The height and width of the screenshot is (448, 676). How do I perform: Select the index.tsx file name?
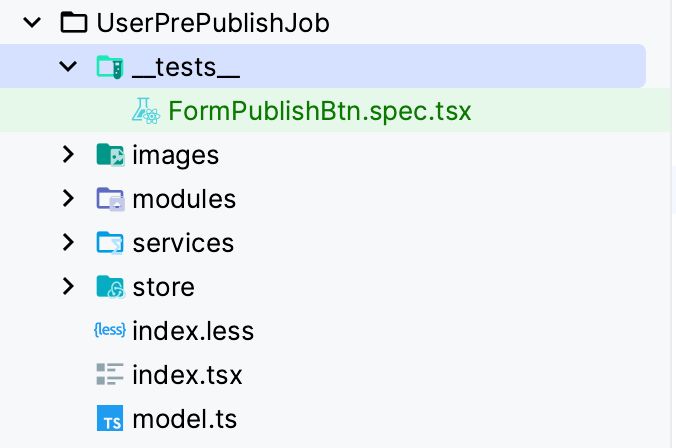[x=187, y=375]
